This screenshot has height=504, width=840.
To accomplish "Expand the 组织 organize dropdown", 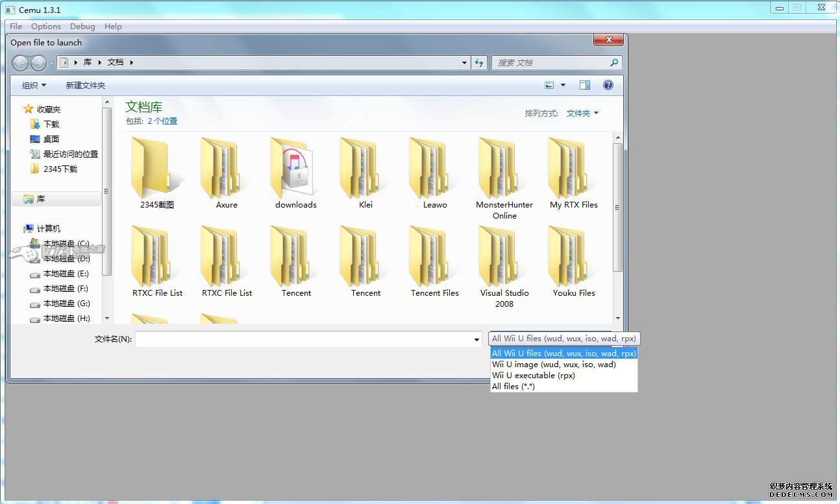I will (34, 86).
